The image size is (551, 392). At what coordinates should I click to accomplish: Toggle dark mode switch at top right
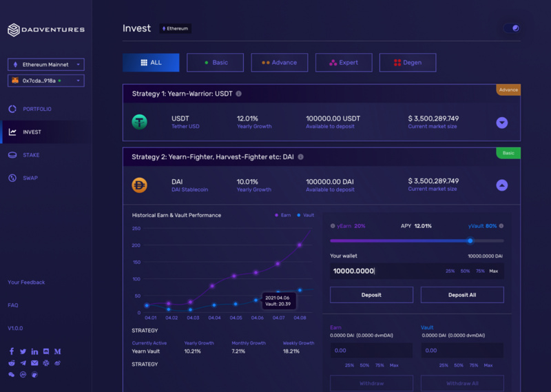tap(512, 28)
